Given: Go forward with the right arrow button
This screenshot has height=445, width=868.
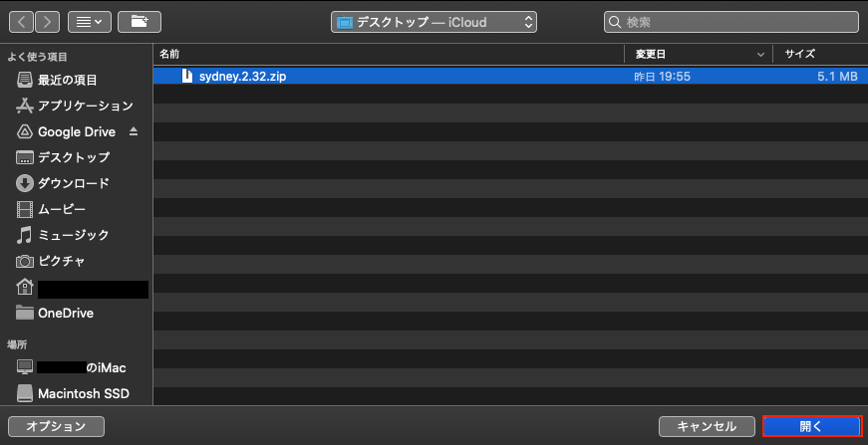Looking at the screenshot, I should point(47,22).
